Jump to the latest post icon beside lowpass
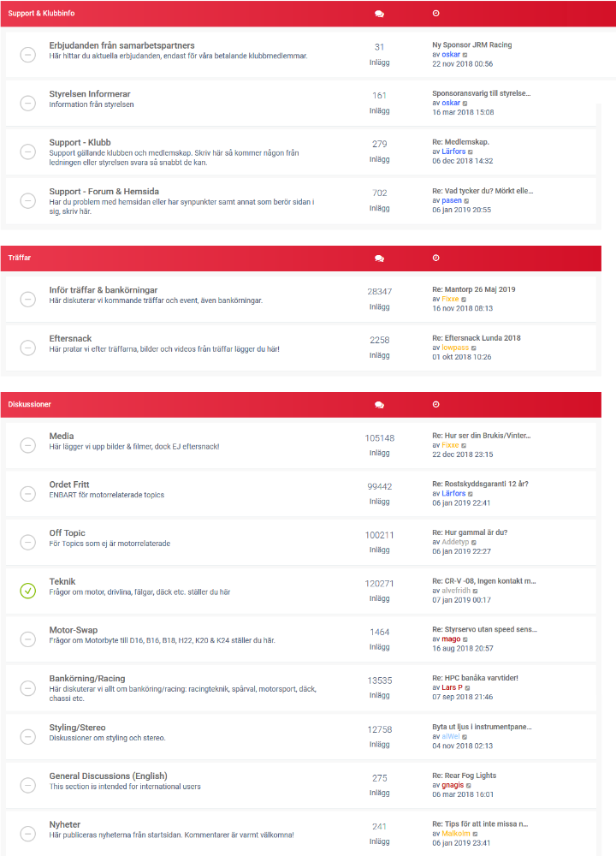Image resolution: width=616 pixels, height=856 pixels. tap(474, 348)
